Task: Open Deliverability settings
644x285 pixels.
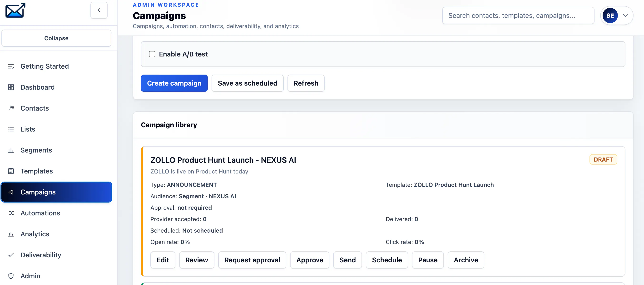Action: point(56,255)
